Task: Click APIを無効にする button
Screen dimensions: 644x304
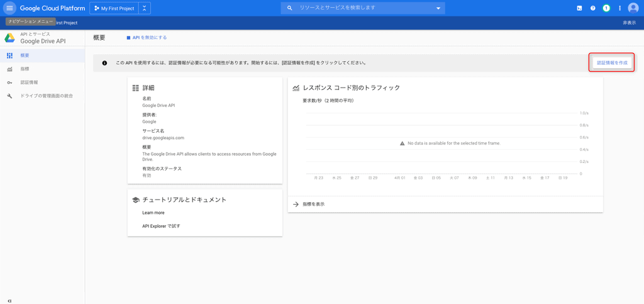Action: tap(147, 38)
